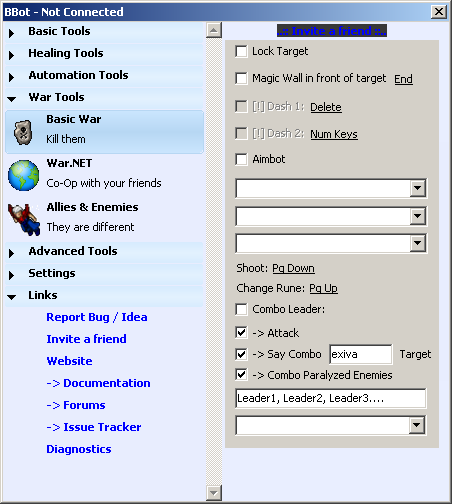Image resolution: width=452 pixels, height=504 pixels.
Task: Open the Allies & Enemies page
Action: [x=104, y=219]
